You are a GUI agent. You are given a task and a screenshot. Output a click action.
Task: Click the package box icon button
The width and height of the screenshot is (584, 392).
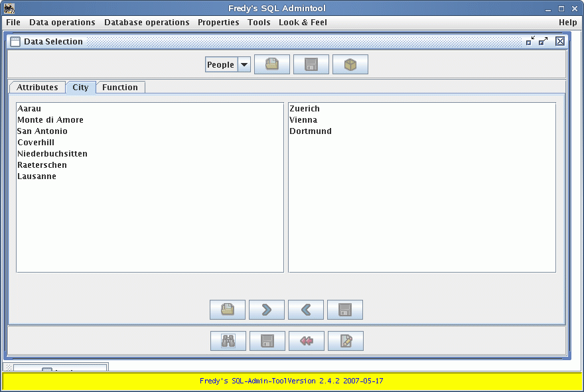point(350,64)
